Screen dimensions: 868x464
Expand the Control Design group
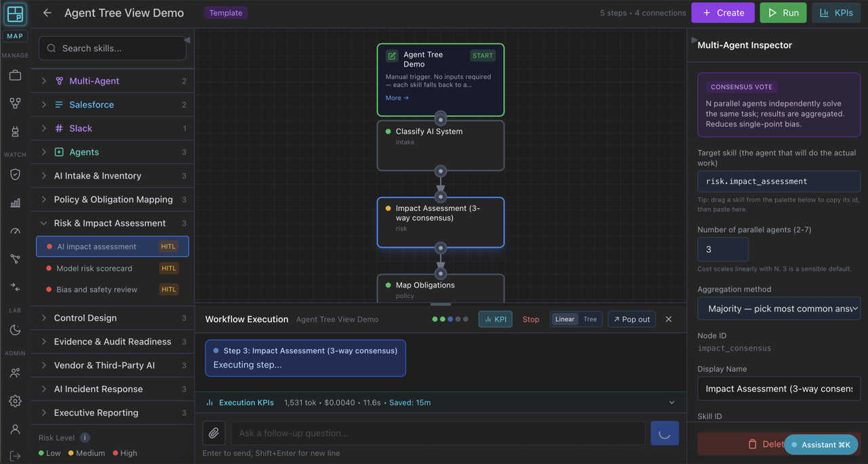(x=113, y=317)
